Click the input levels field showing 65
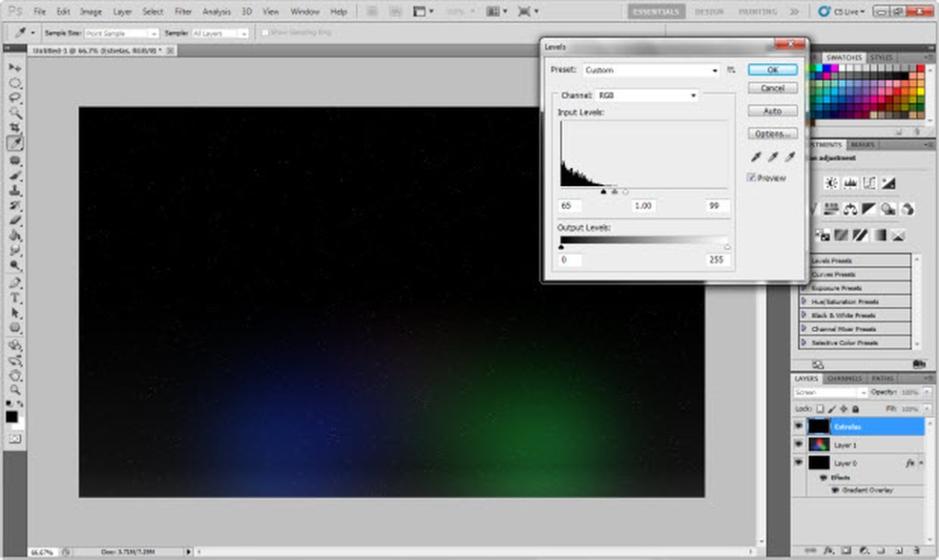 point(570,206)
